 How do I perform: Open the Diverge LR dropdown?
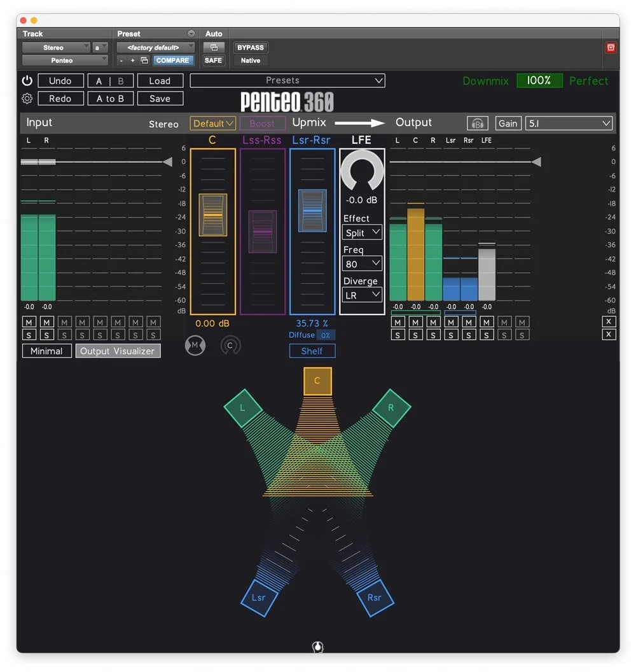pos(362,295)
